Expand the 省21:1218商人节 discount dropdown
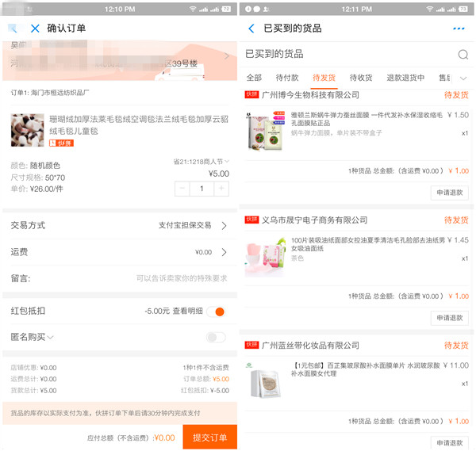The image size is (476, 451). pyautogui.click(x=201, y=162)
